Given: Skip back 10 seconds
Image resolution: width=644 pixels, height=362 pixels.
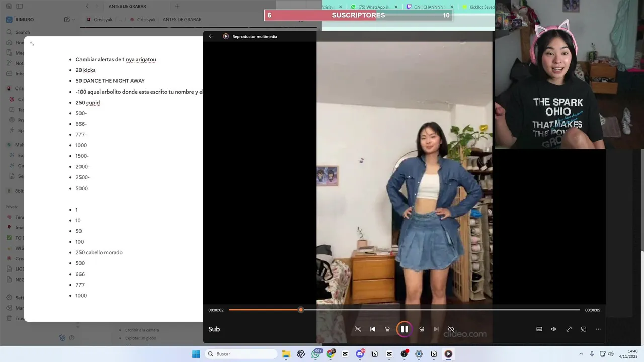Looking at the screenshot, I should (387, 329).
